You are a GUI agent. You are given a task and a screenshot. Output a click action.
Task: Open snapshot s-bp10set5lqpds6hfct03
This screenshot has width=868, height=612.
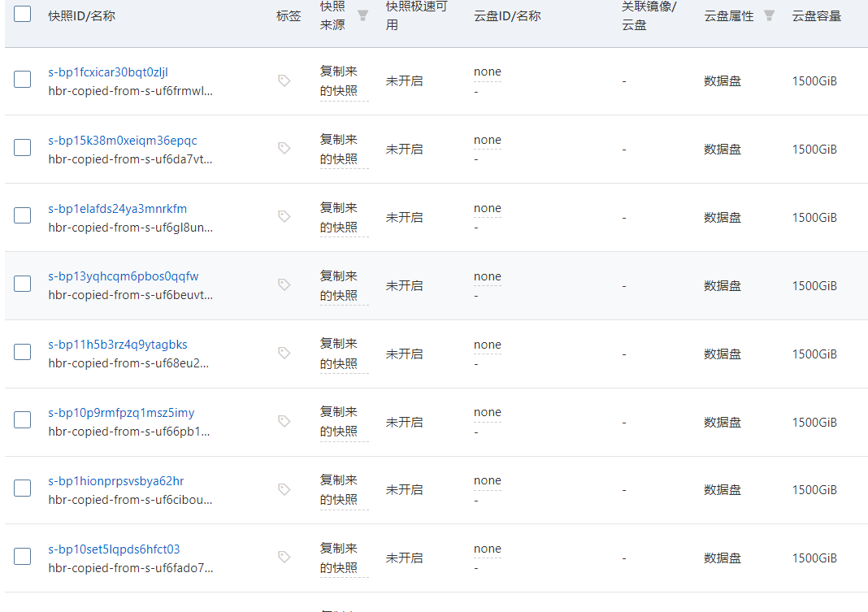point(114,549)
